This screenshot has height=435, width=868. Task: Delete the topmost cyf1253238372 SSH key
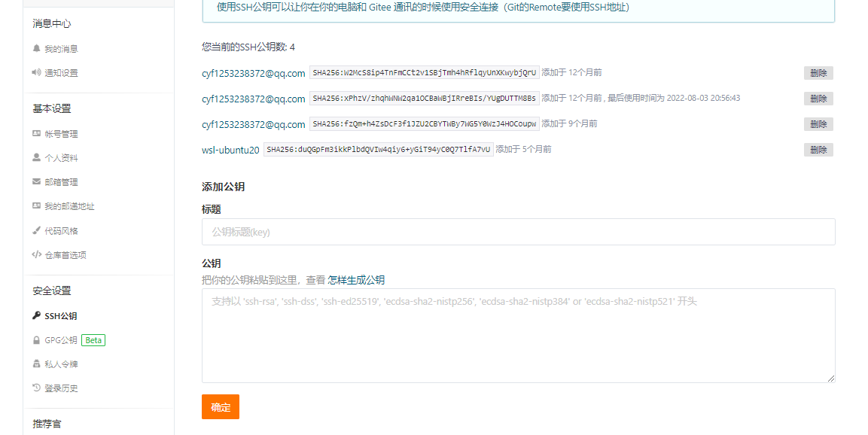click(x=818, y=73)
